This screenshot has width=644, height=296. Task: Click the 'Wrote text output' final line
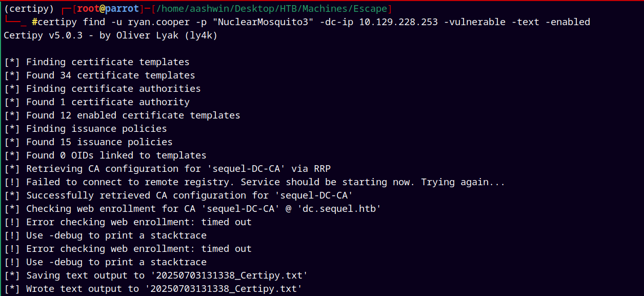153,289
